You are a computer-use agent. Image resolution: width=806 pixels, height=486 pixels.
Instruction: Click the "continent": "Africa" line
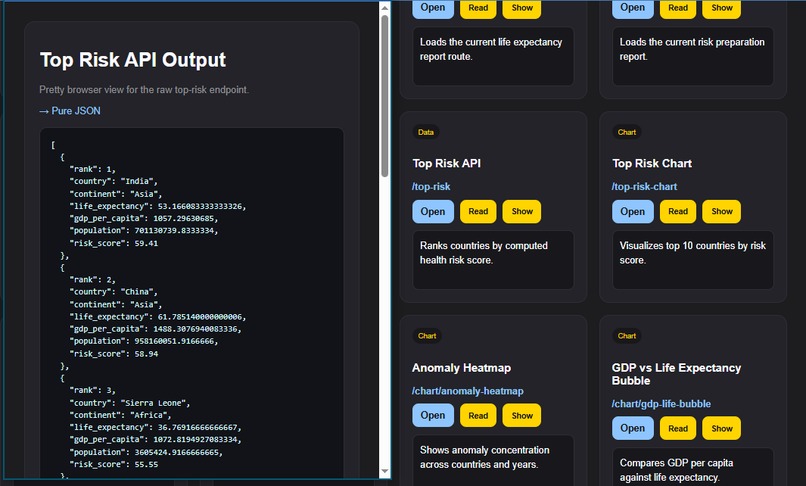pyautogui.click(x=120, y=415)
